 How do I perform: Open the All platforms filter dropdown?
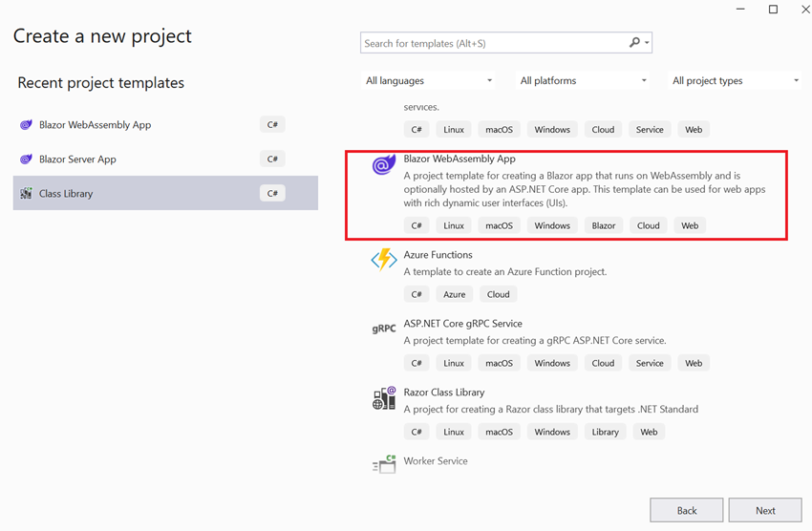click(x=583, y=81)
